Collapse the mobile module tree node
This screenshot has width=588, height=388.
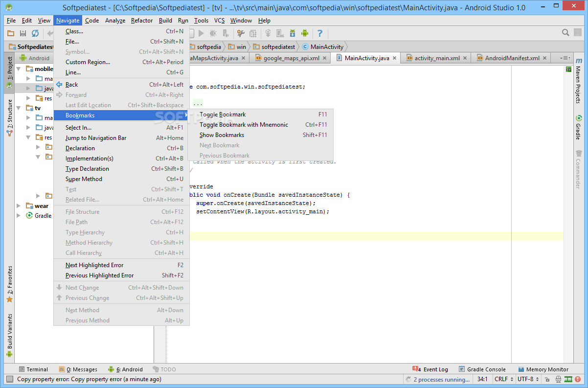[x=19, y=69]
